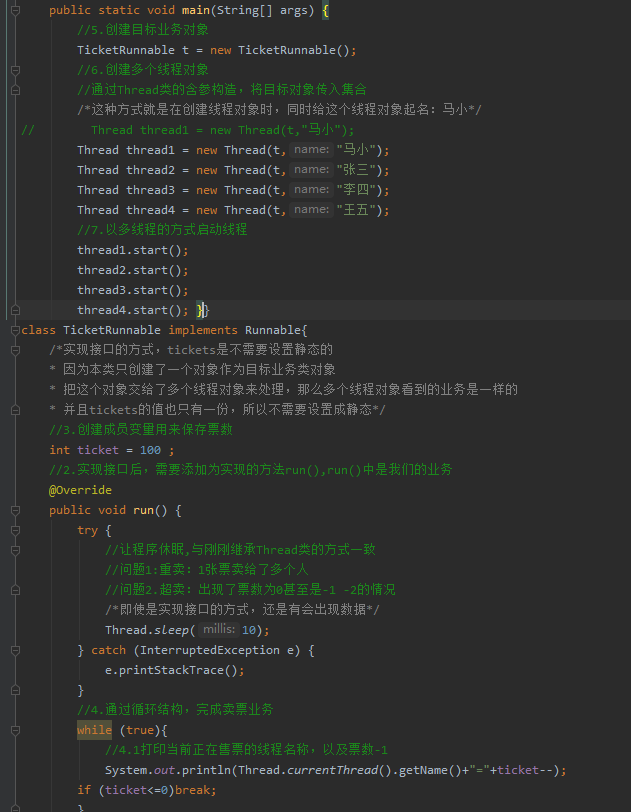Click the string "张三" in thread2 line
The image size is (638, 812).
[356, 170]
